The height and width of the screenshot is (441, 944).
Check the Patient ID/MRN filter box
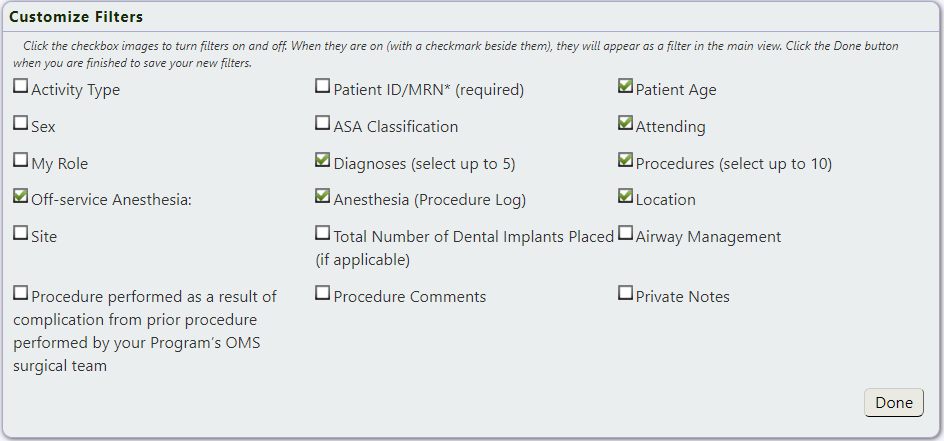323,86
